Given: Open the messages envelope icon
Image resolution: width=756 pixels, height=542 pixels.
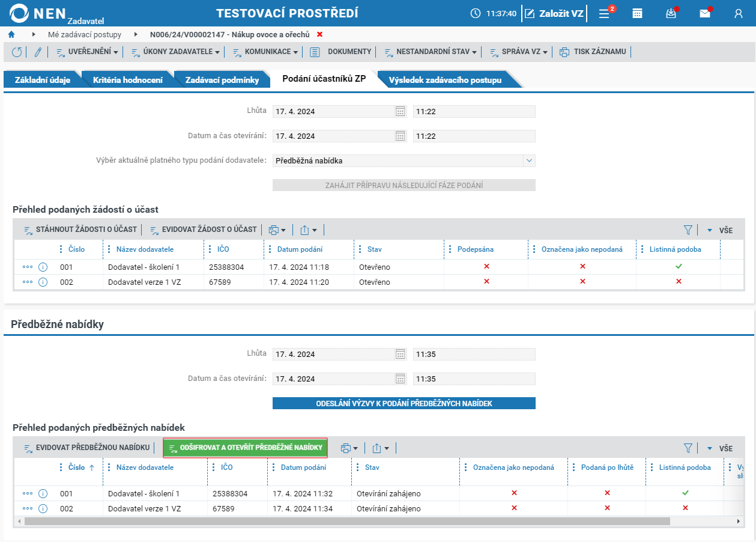Looking at the screenshot, I should coord(705,13).
